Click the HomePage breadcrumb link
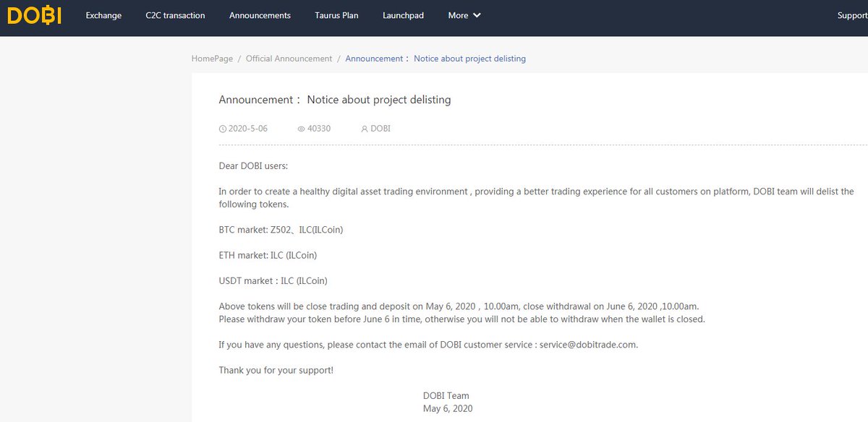 pyautogui.click(x=211, y=58)
